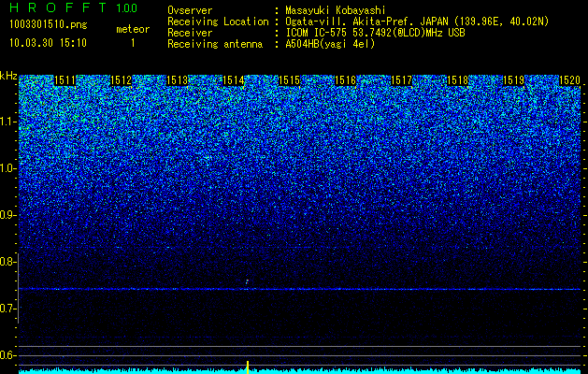Screen dimensions: 588x374
Task: Click the meteor count label
Action: 133,29
